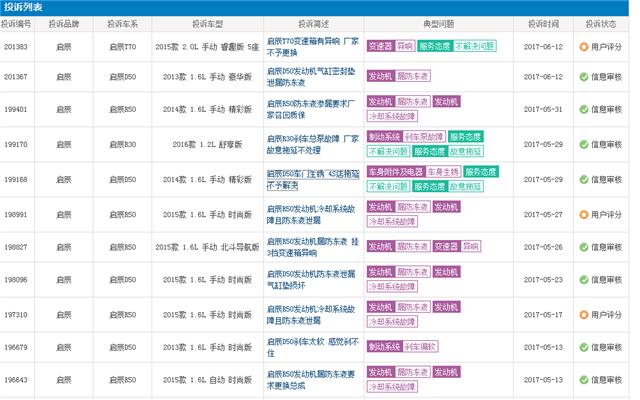
Task: Click 信息审核 status text for complaint 198096
Action: pyautogui.click(x=606, y=280)
